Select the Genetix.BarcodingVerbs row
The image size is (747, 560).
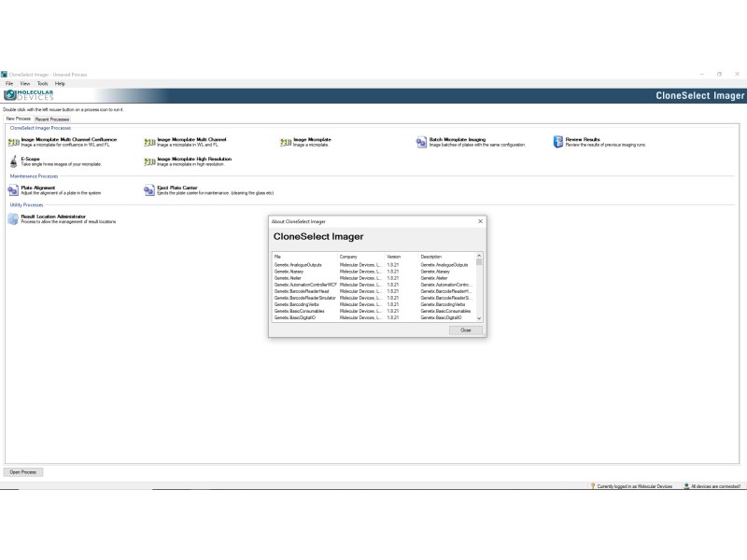pyautogui.click(x=374, y=304)
